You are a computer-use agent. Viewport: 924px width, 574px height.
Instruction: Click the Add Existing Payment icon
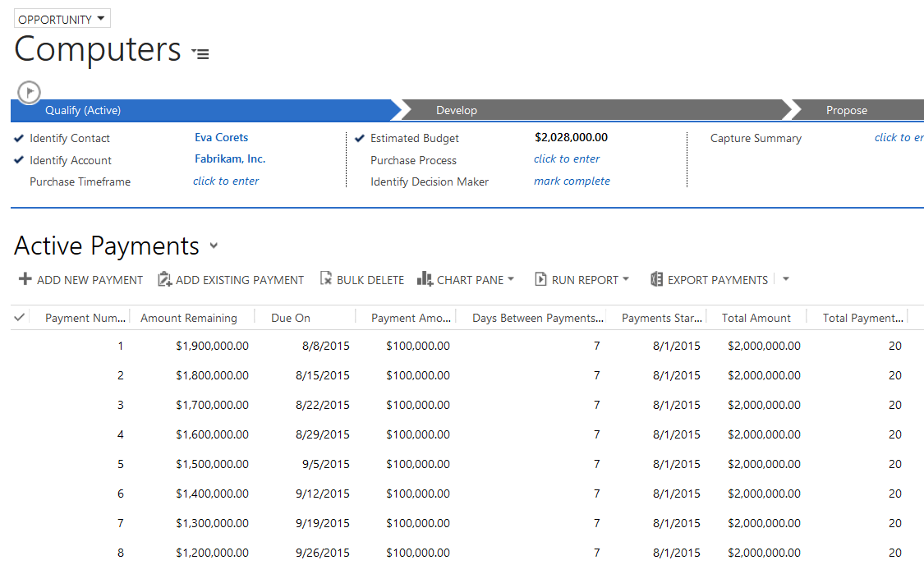[164, 279]
